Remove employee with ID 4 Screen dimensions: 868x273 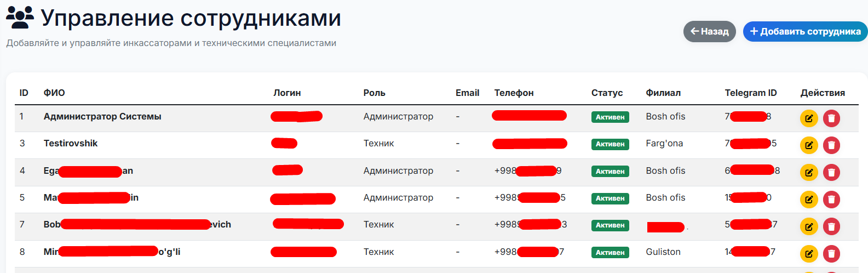831,173
